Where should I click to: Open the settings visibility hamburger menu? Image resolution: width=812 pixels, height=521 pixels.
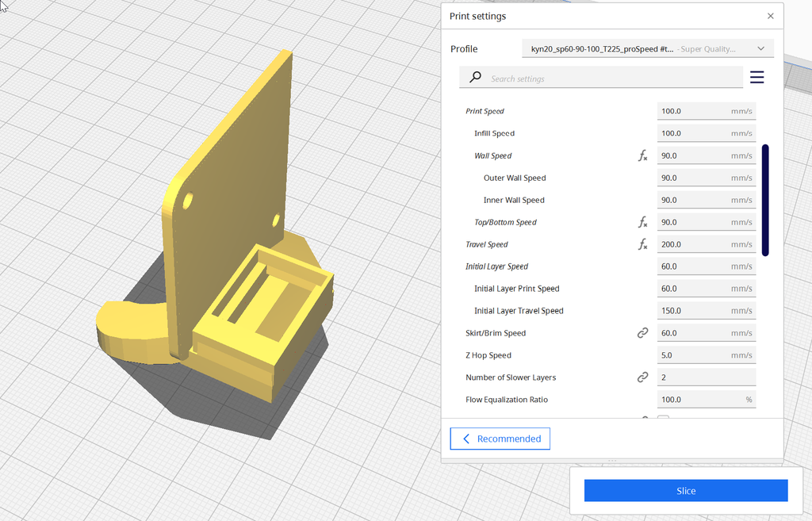coord(756,77)
